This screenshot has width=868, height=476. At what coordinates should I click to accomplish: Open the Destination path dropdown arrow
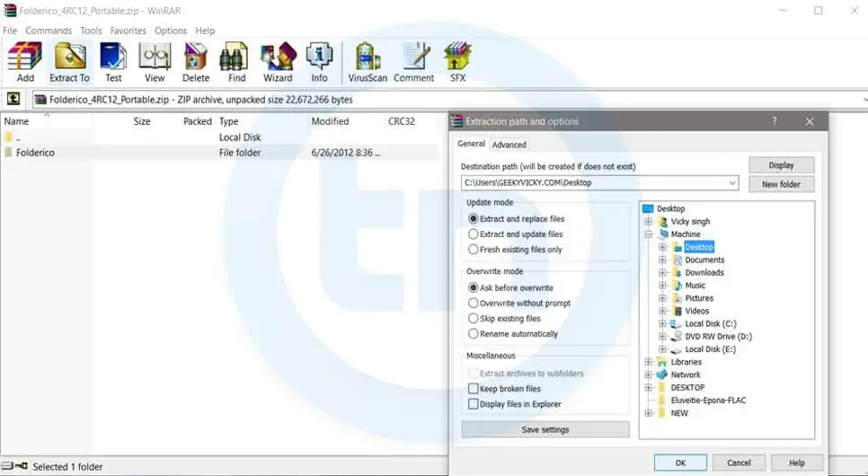[x=732, y=182]
